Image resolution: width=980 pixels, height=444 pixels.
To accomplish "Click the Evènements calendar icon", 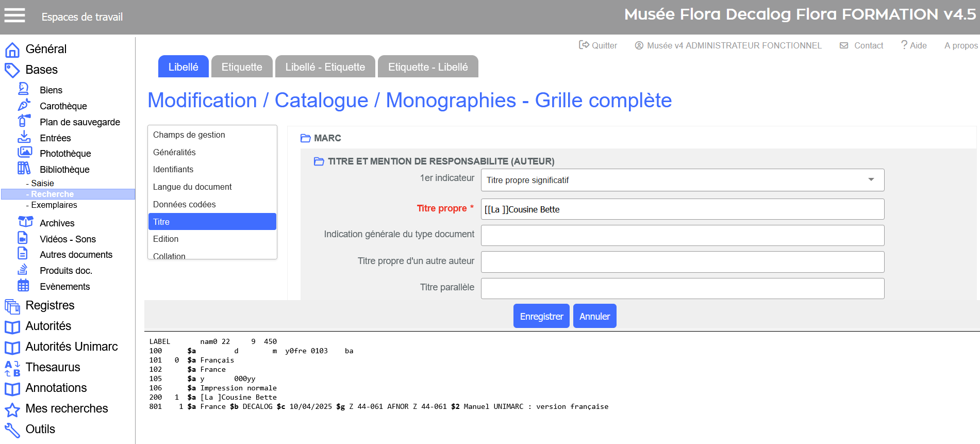I will (x=24, y=286).
